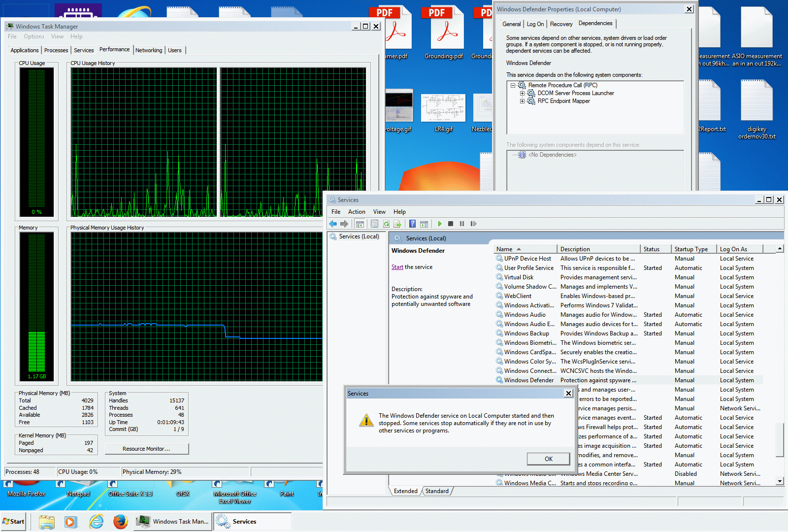Click OK in the Services message dialog
788x532 pixels.
click(x=549, y=459)
